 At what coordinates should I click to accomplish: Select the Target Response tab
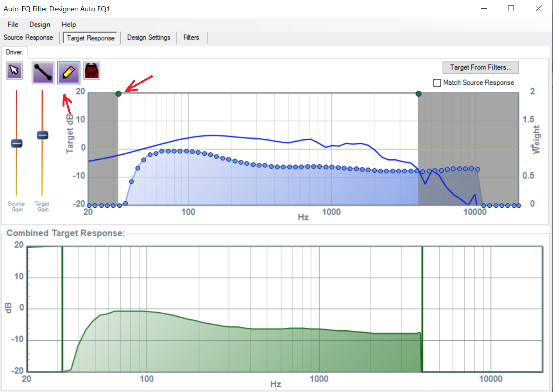(90, 38)
